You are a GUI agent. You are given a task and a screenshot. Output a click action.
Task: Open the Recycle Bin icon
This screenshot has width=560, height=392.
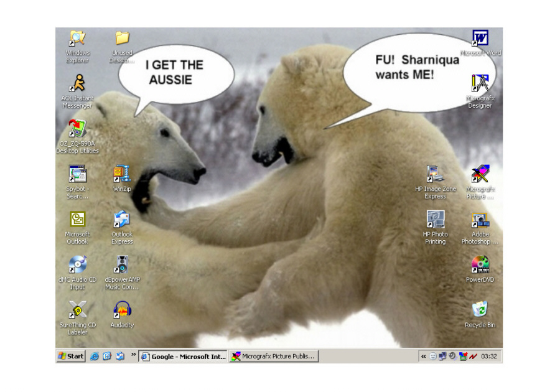click(479, 310)
